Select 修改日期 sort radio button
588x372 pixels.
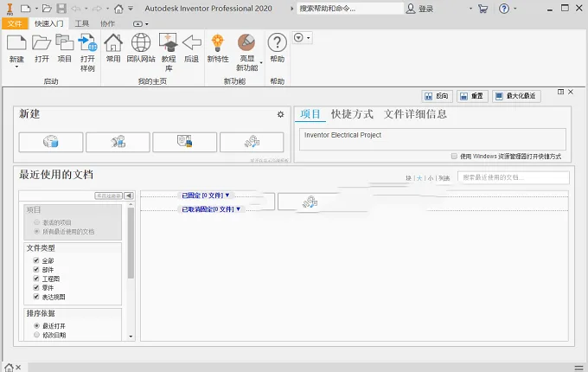coord(36,335)
